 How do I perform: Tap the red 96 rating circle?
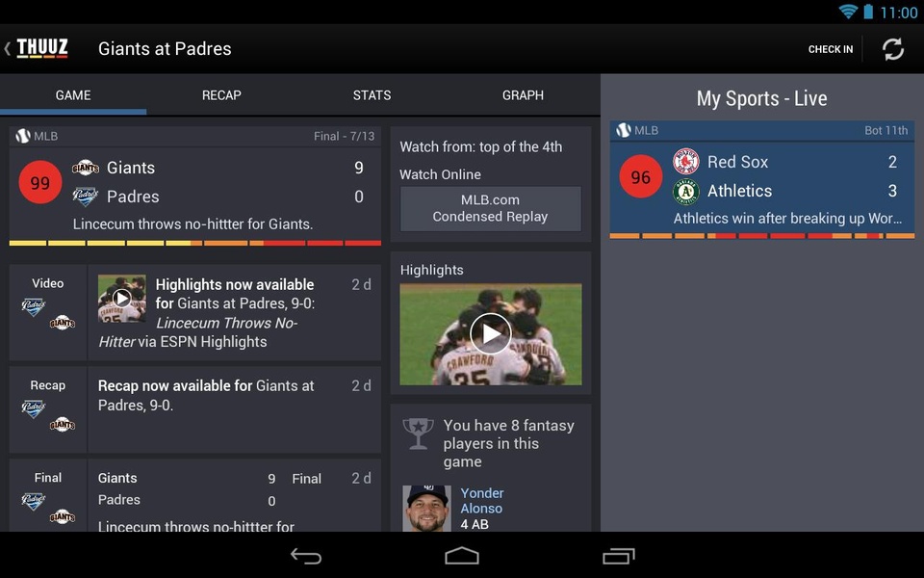point(641,176)
